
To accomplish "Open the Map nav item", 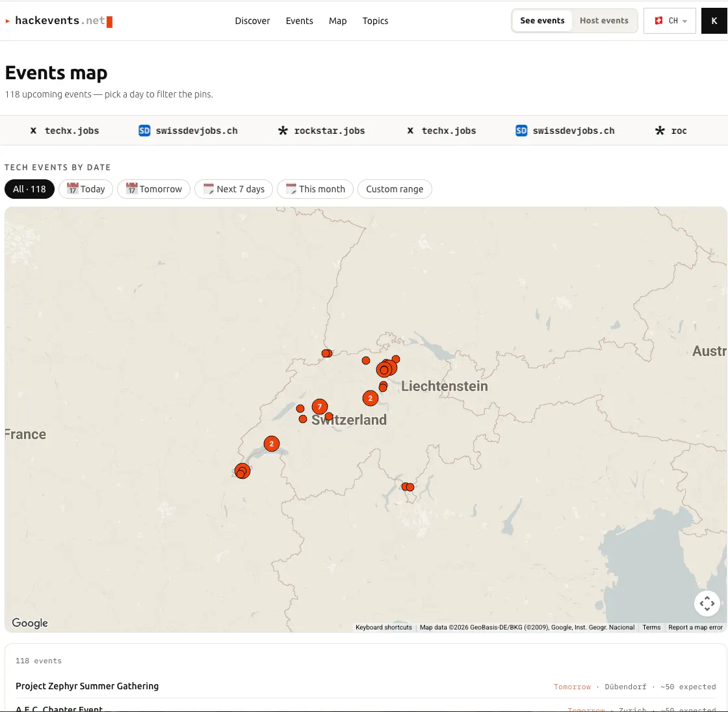I will point(337,21).
